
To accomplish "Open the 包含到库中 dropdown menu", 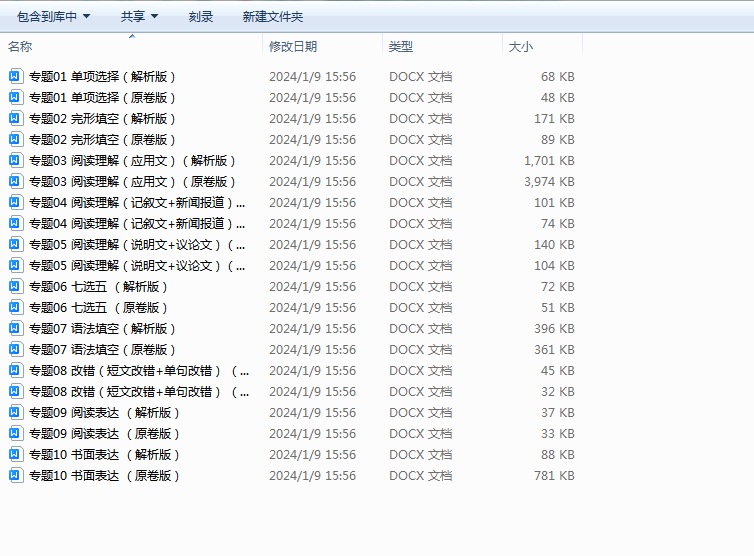I will (x=53, y=17).
